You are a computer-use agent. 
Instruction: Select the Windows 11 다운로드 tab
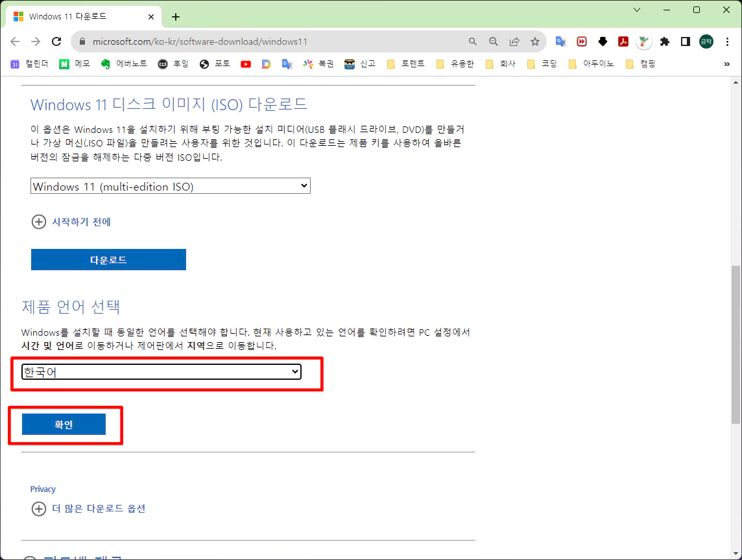[x=84, y=17]
